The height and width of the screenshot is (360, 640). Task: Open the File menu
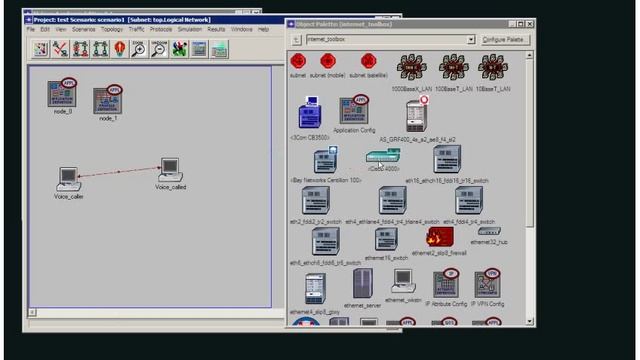[x=31, y=29]
